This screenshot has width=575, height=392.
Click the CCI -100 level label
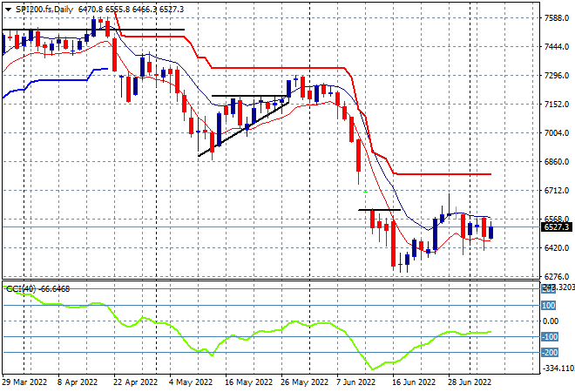click(x=550, y=337)
